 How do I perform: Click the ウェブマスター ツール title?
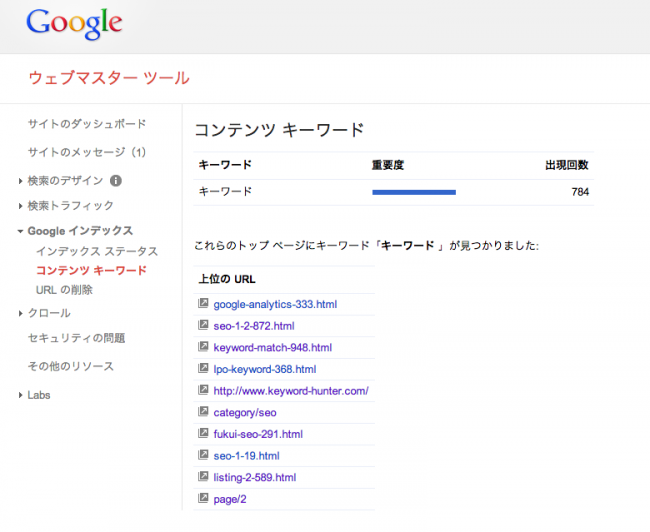click(108, 78)
